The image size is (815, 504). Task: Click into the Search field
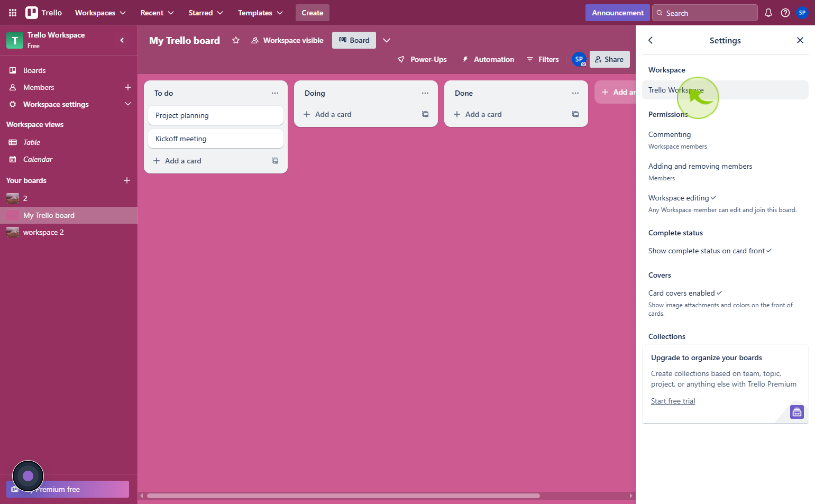click(x=705, y=13)
